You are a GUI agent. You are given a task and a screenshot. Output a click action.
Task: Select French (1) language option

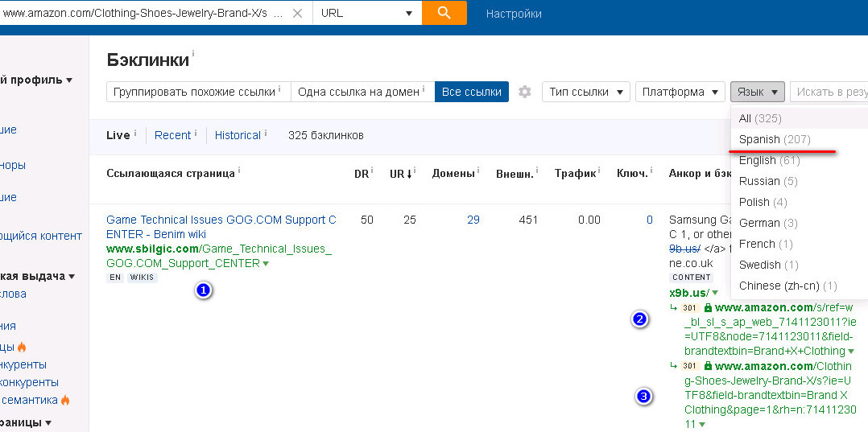800,244
